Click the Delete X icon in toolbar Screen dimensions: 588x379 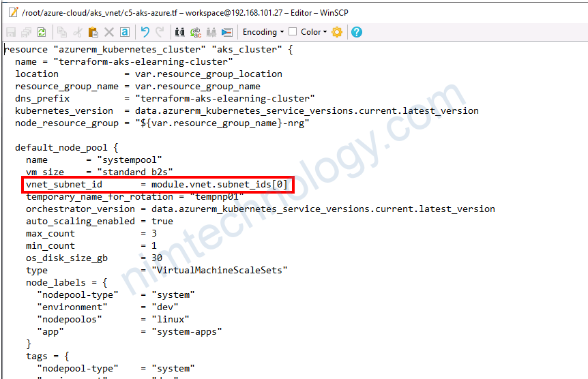109,32
